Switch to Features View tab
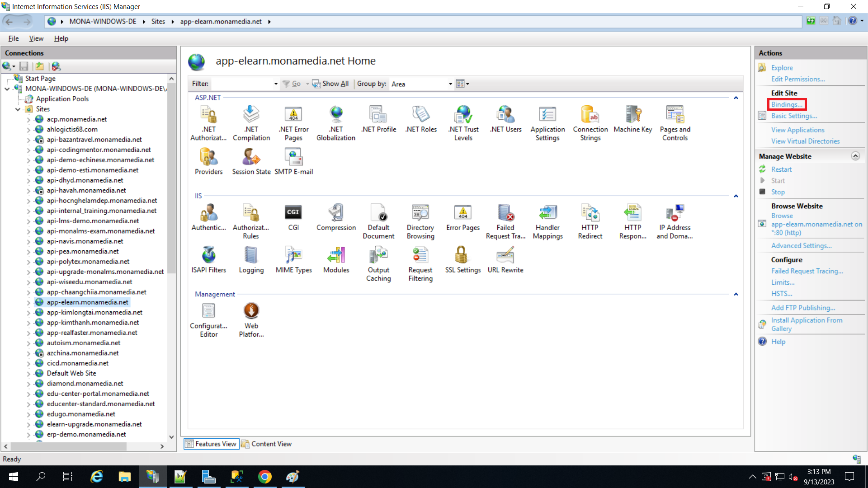 tap(211, 444)
